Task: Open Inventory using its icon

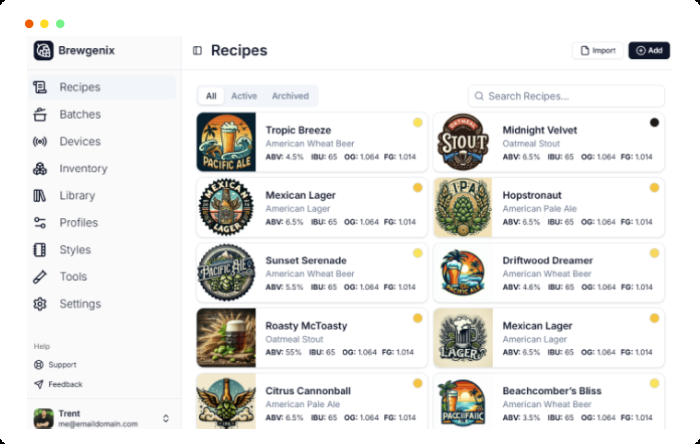Action: [40, 168]
